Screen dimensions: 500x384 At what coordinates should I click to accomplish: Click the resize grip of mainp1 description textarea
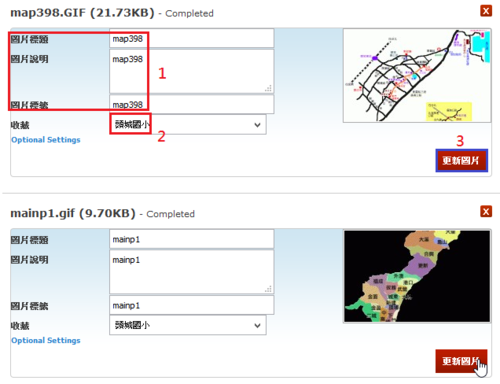coord(269,289)
